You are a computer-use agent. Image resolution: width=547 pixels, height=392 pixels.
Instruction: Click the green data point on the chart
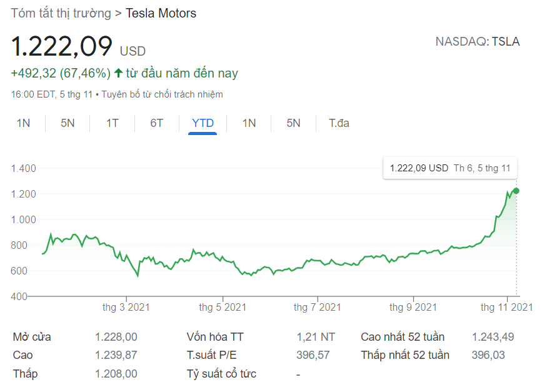click(516, 191)
